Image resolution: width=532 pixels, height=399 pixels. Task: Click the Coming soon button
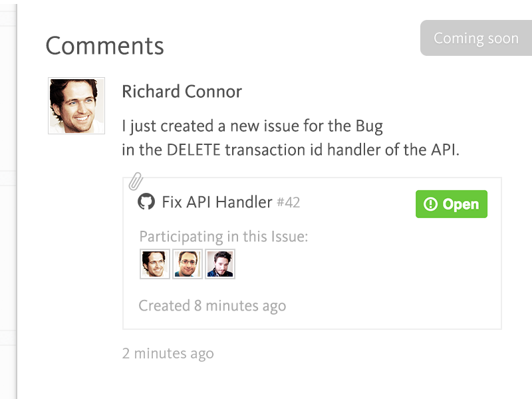[476, 38]
